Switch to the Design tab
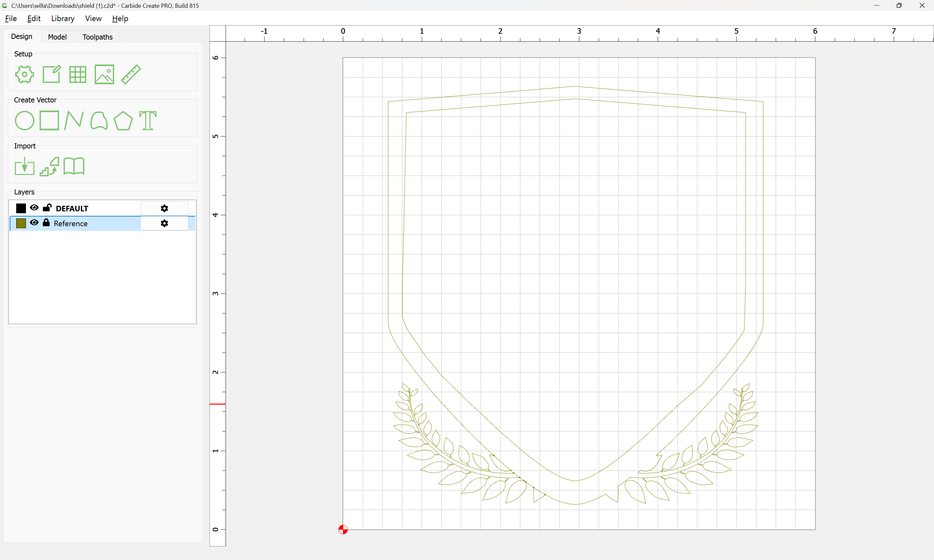 click(x=21, y=37)
